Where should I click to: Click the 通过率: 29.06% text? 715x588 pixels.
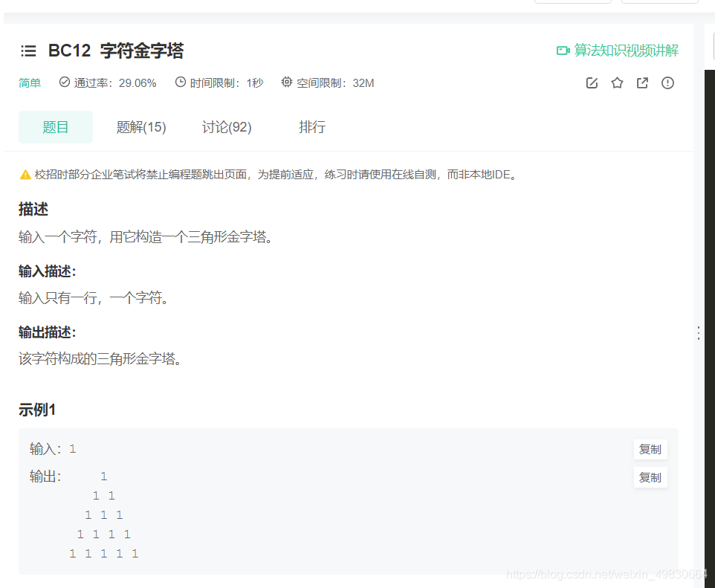coord(115,83)
